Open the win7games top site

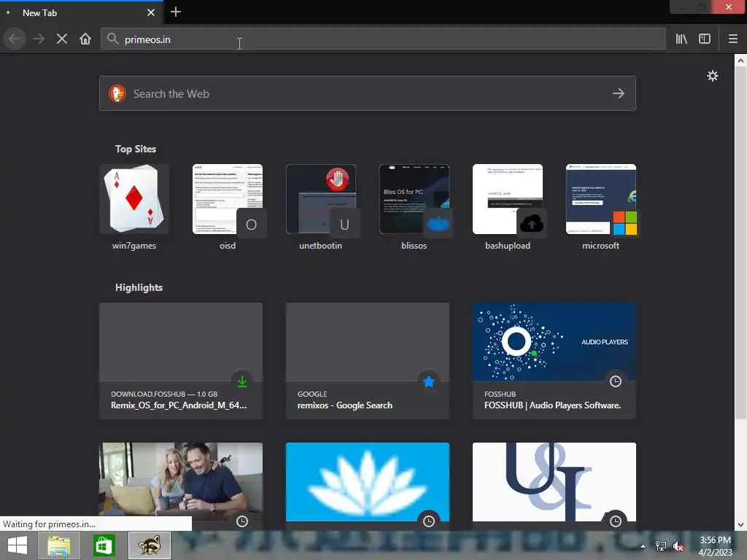tap(134, 208)
